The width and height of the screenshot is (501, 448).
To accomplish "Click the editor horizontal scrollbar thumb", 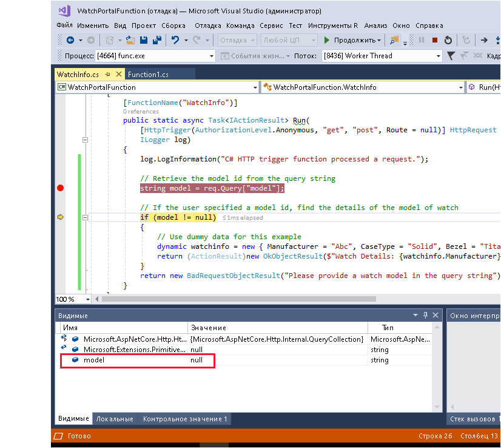I will click(x=239, y=299).
